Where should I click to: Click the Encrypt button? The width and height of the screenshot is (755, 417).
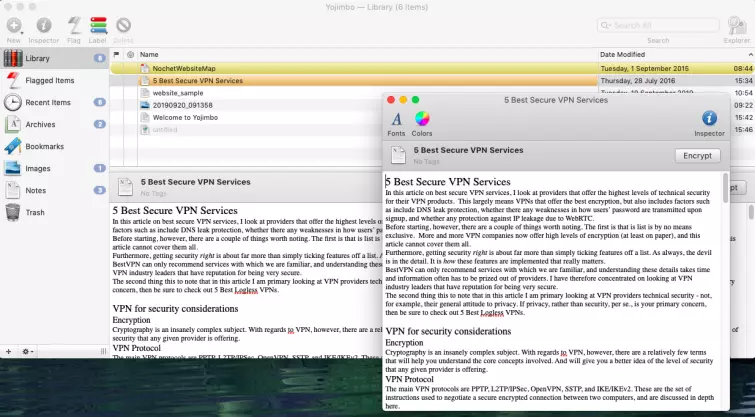tap(697, 156)
